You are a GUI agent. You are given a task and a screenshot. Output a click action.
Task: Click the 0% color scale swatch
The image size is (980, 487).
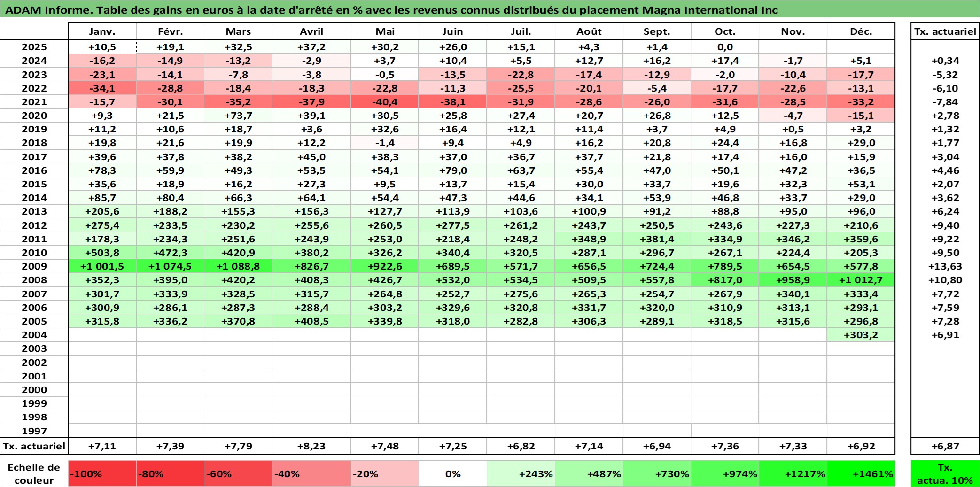(x=453, y=473)
